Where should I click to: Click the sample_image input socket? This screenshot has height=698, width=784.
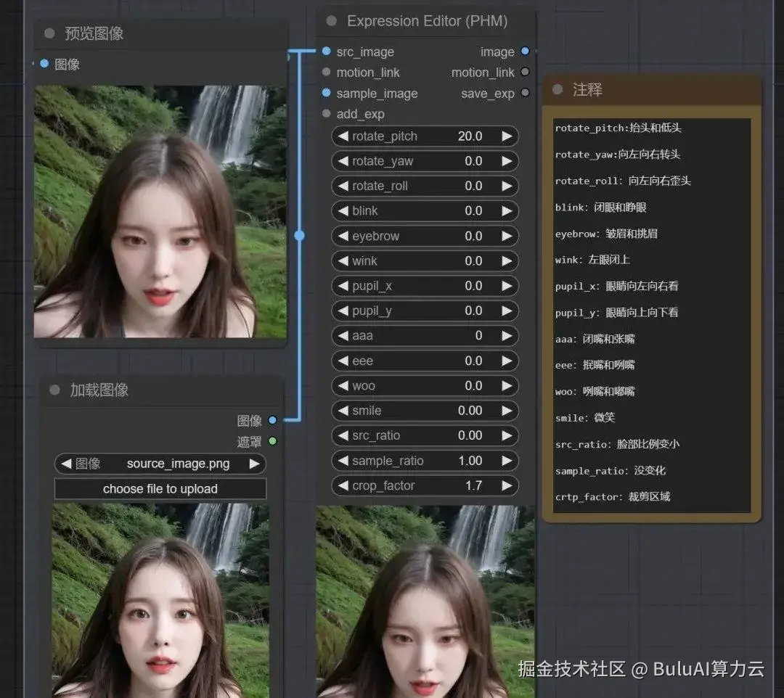tap(327, 92)
